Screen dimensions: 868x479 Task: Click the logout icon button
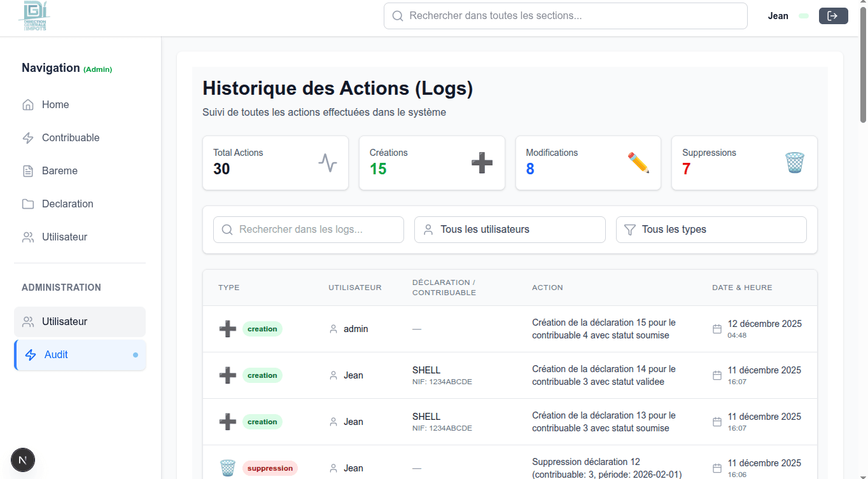click(x=834, y=16)
